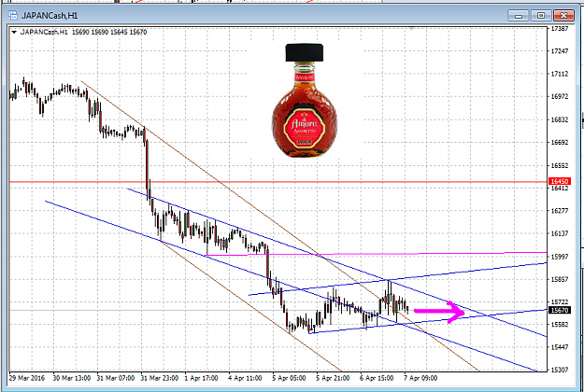Click the 15307 price scale value
Screen dimensions: 584x392
pyautogui.click(x=560, y=370)
